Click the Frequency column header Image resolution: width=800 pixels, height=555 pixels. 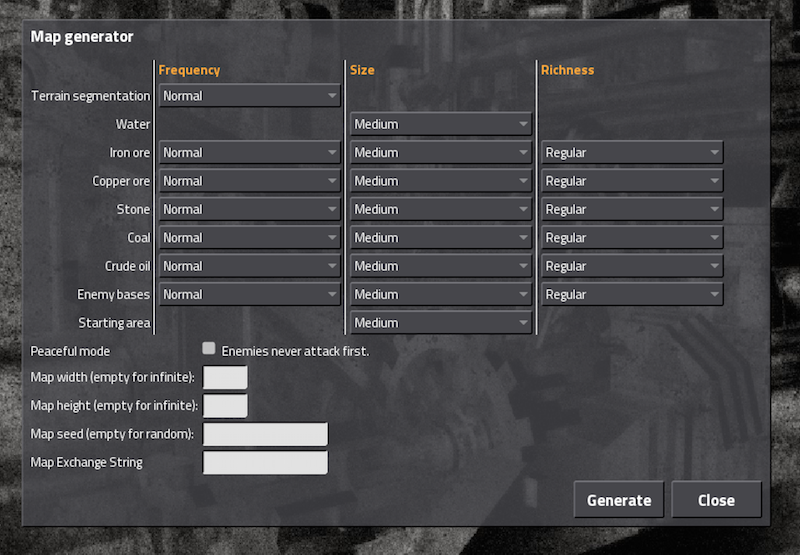189,70
